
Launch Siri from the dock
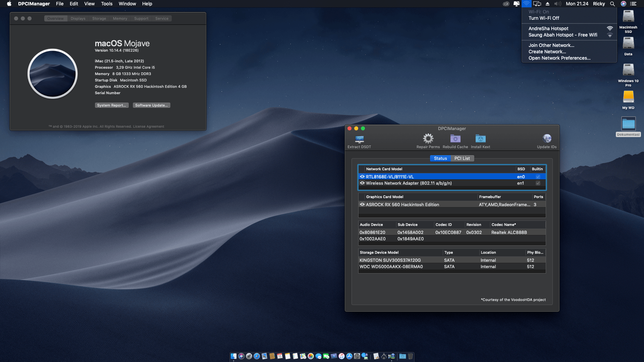click(x=241, y=356)
